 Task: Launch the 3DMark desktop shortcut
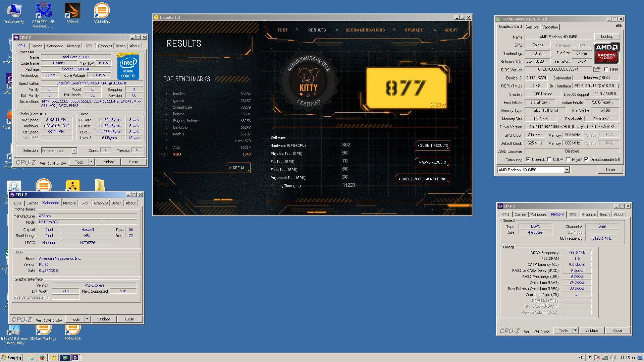point(72,13)
